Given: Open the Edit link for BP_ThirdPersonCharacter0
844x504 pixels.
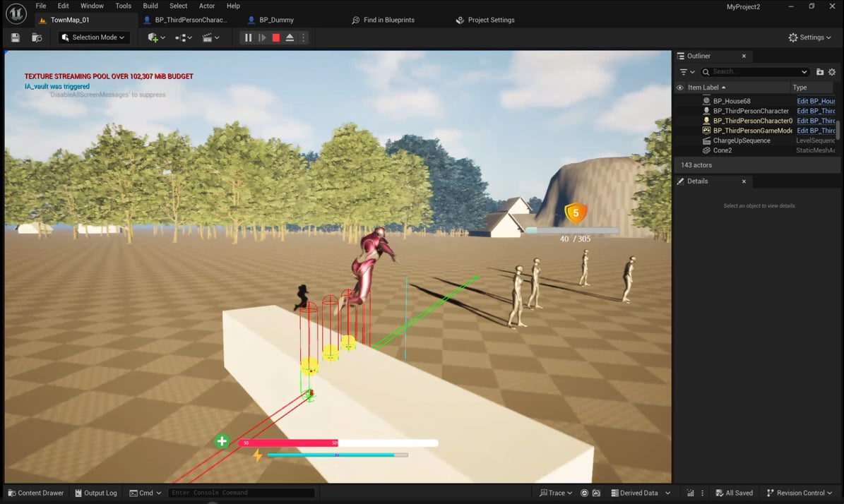Looking at the screenshot, I should point(816,121).
